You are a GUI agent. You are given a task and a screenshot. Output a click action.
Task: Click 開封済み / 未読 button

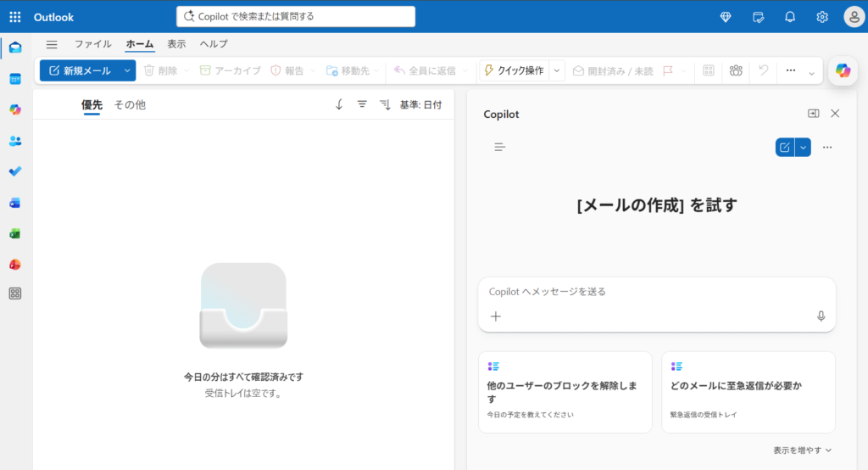coord(614,71)
